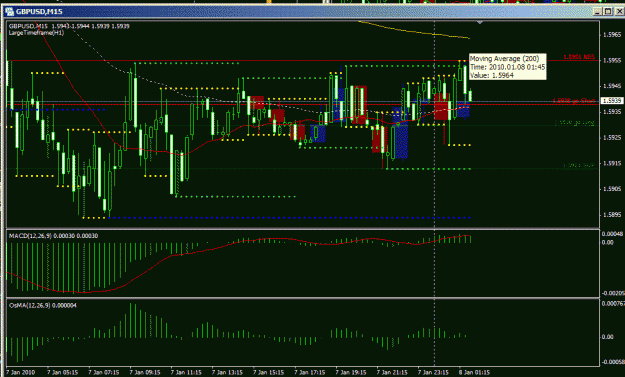Click the 1.5938 go Short label

click(x=574, y=101)
